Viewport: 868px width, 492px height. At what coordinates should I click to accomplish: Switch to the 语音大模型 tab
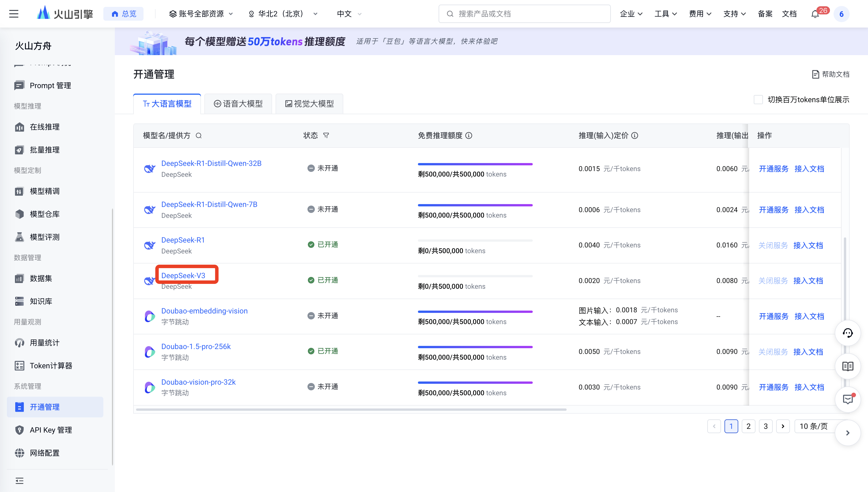238,104
